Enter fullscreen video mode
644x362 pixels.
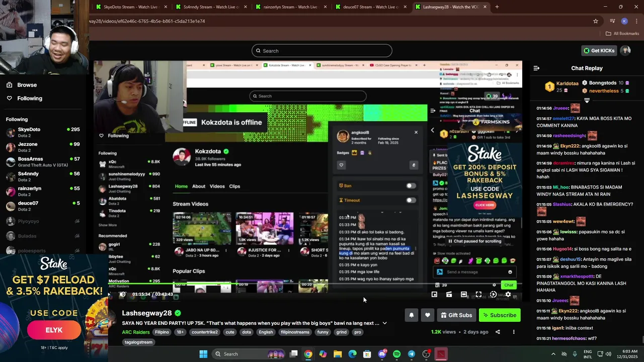pos(478,295)
